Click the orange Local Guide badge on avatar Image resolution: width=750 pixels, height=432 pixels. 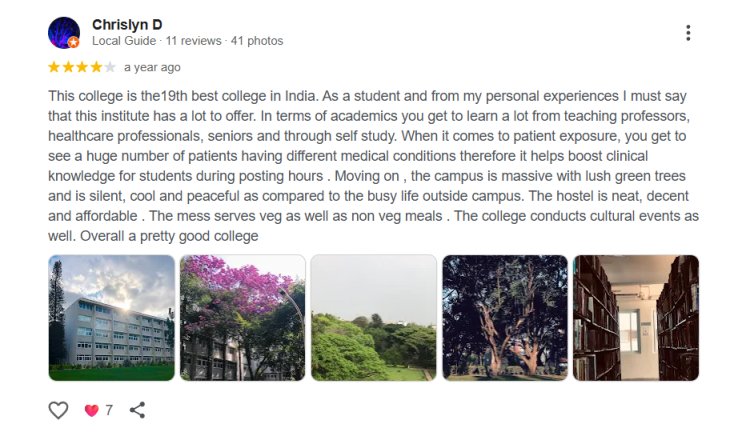point(74,43)
